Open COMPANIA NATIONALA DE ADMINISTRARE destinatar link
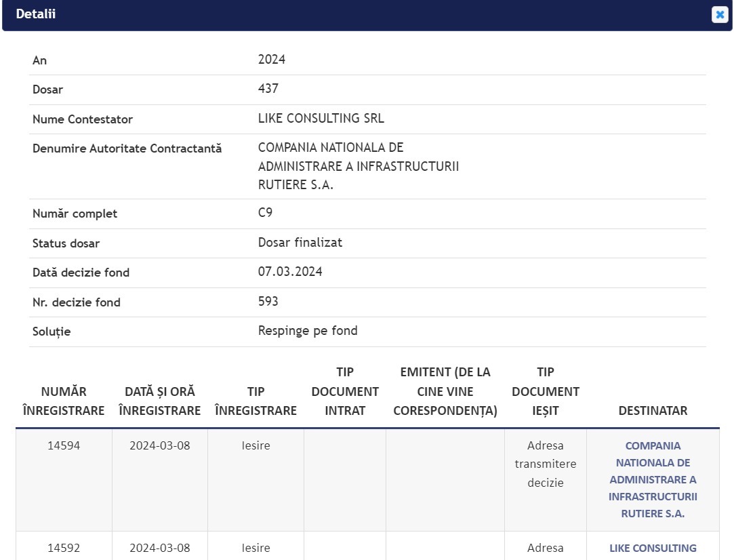734x560 pixels. tap(653, 479)
